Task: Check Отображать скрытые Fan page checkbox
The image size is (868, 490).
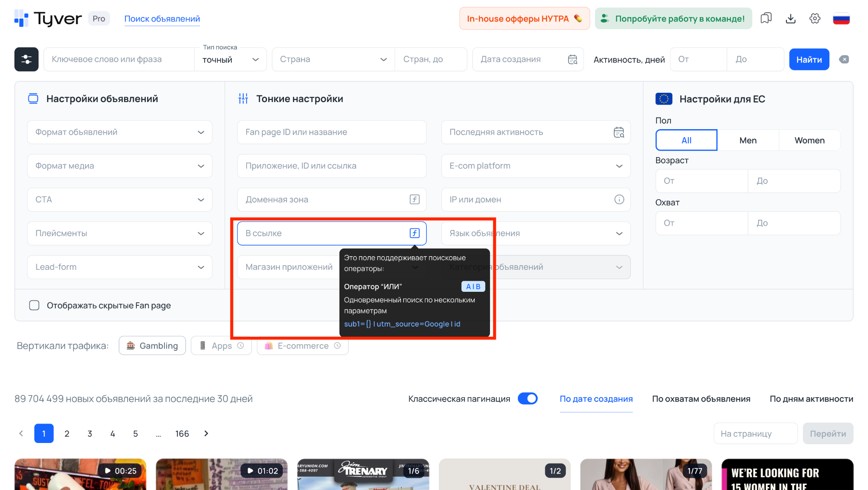Action: tap(34, 305)
